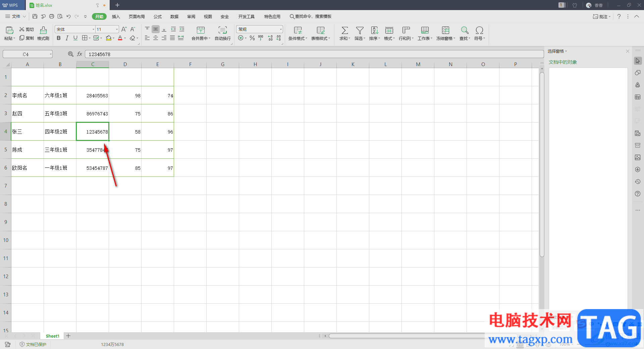Image resolution: width=644 pixels, height=349 pixels.
Task: Open the font size dropdown showing 11
Action: (117, 30)
